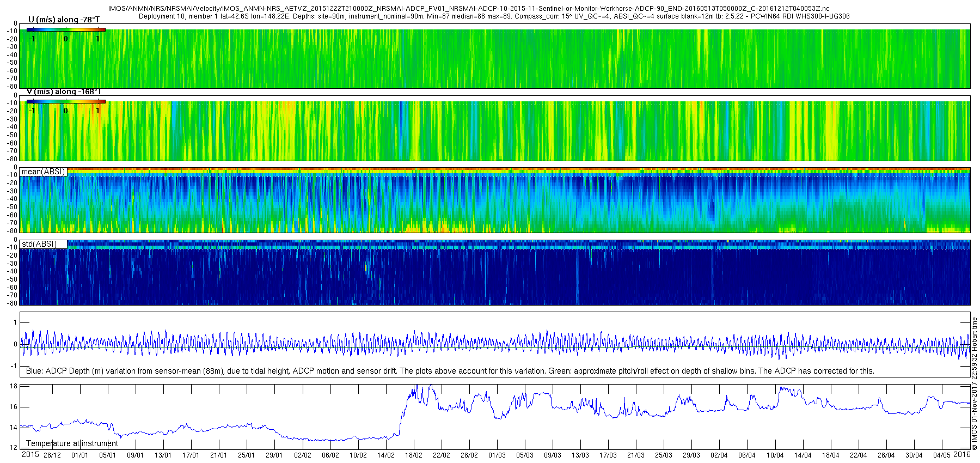Click the 09/01 date tick label
The width and height of the screenshot is (980, 463).
tap(136, 455)
